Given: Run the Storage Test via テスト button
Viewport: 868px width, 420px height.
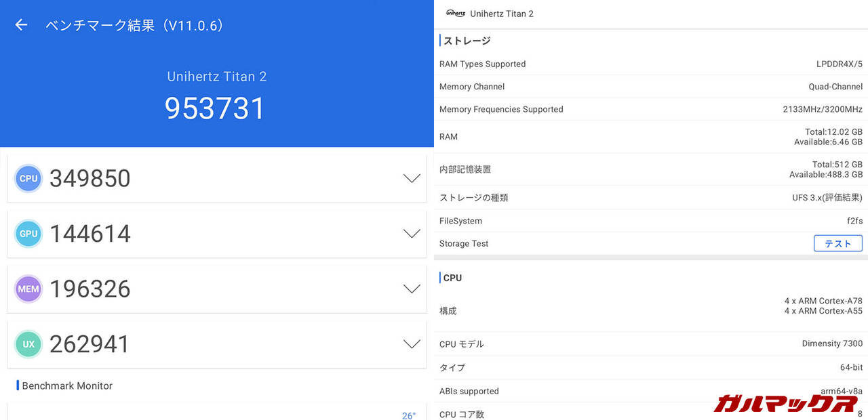Looking at the screenshot, I should [837, 243].
